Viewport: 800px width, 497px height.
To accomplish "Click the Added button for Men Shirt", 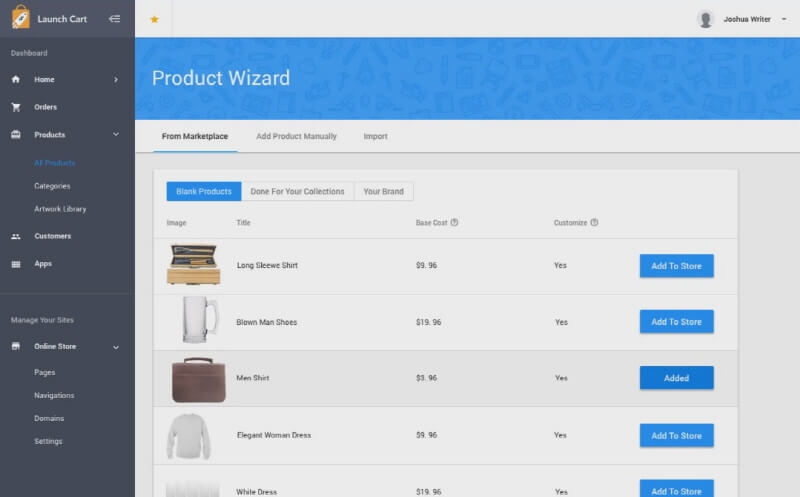I will click(677, 378).
